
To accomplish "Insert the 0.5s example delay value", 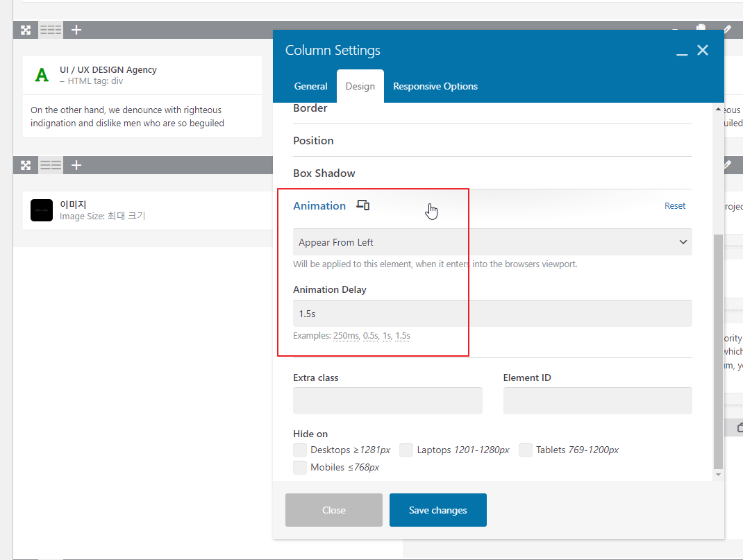I will 371,336.
